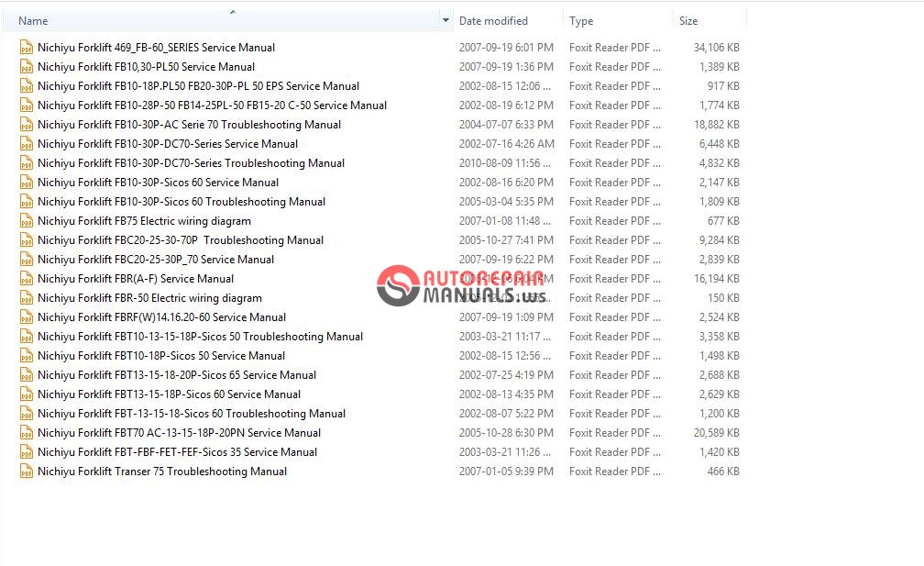The height and width of the screenshot is (566, 924).
Task: Click PDF icon of FBR(A-F) Service Manual
Action: [x=26, y=278]
